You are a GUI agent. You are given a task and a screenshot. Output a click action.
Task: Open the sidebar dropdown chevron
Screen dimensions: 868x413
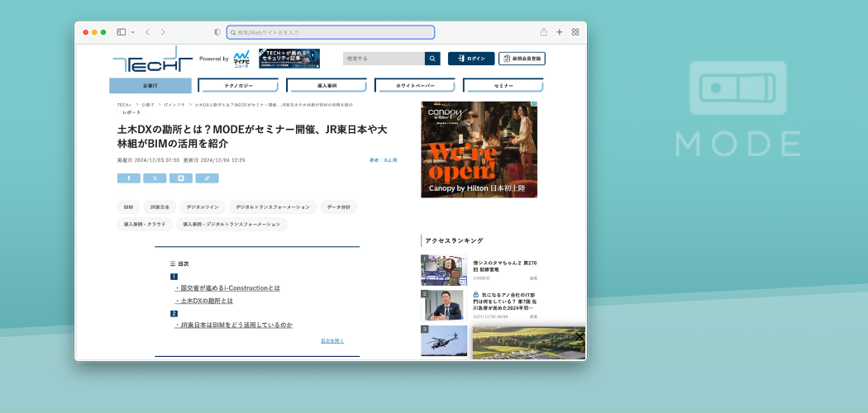coord(132,32)
